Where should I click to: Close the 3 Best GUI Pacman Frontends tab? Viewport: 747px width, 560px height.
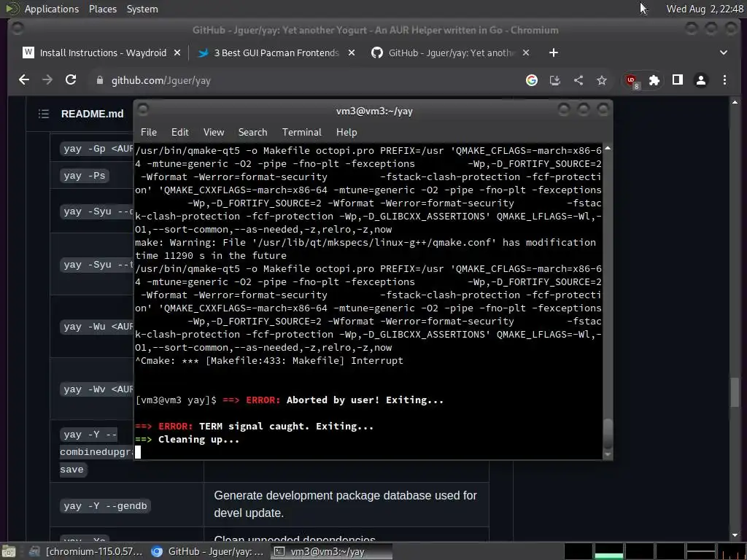(x=352, y=52)
